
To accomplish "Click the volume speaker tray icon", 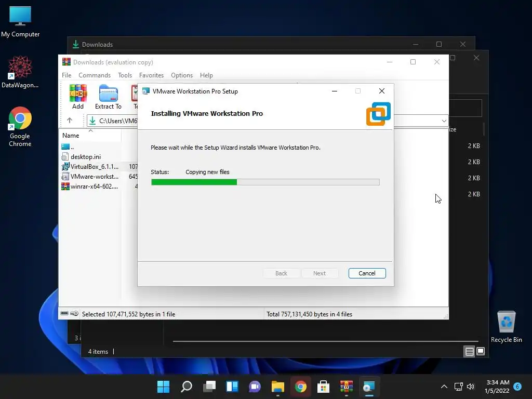I will [x=471, y=387].
